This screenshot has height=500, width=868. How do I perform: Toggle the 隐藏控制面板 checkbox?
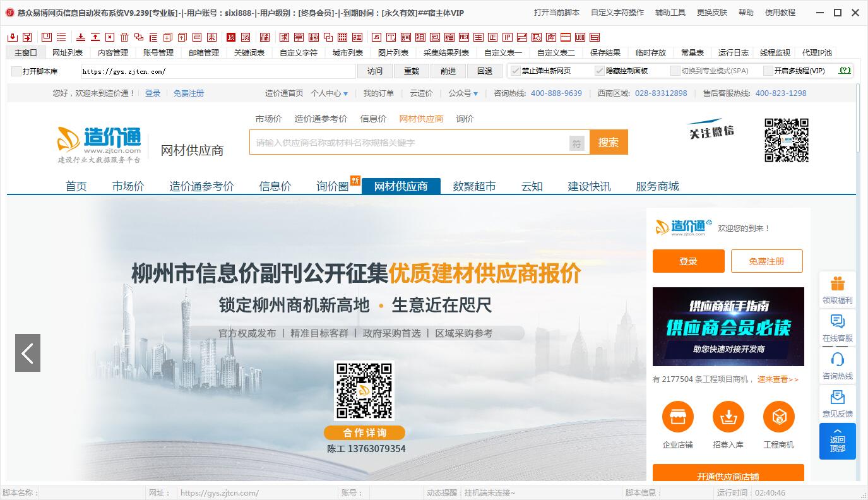click(x=599, y=71)
